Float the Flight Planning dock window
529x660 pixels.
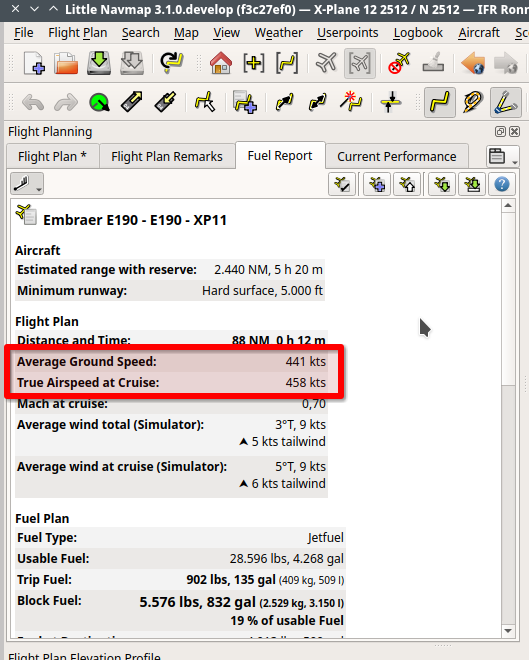click(500, 132)
